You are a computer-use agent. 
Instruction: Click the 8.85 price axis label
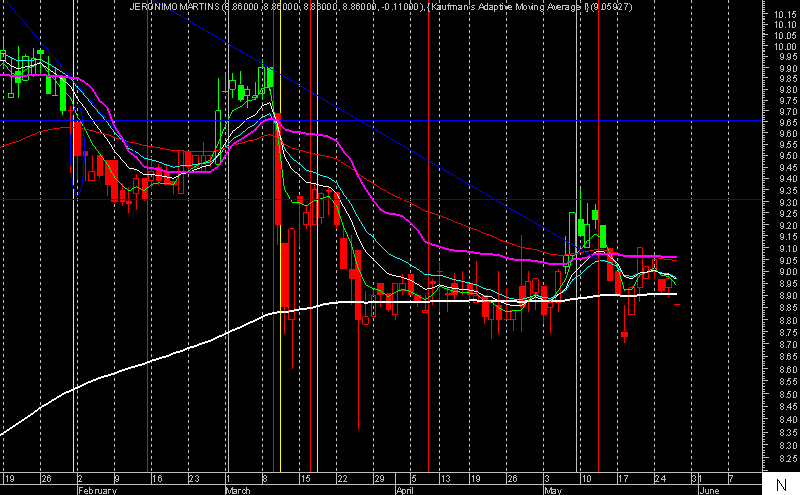tap(787, 308)
